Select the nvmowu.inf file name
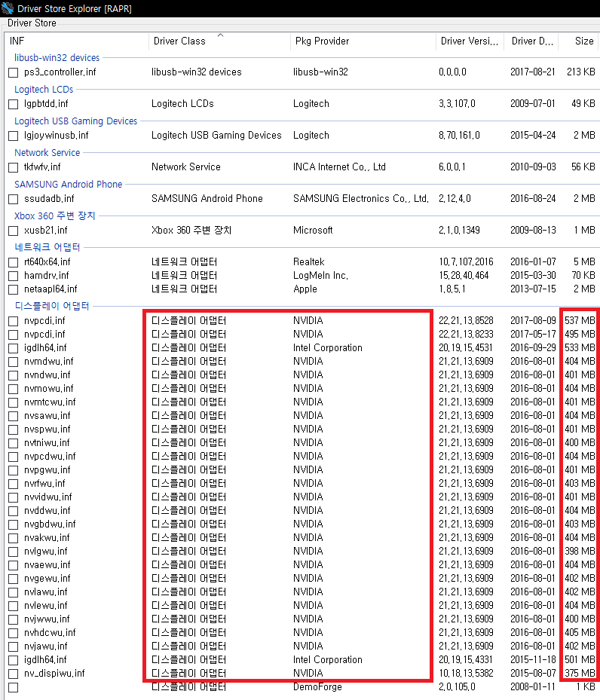Image resolution: width=600 pixels, height=700 pixels. (x=49, y=390)
